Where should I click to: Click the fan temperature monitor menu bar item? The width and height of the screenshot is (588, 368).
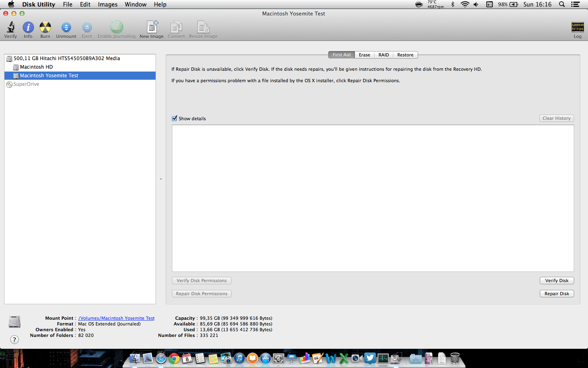click(429, 4)
